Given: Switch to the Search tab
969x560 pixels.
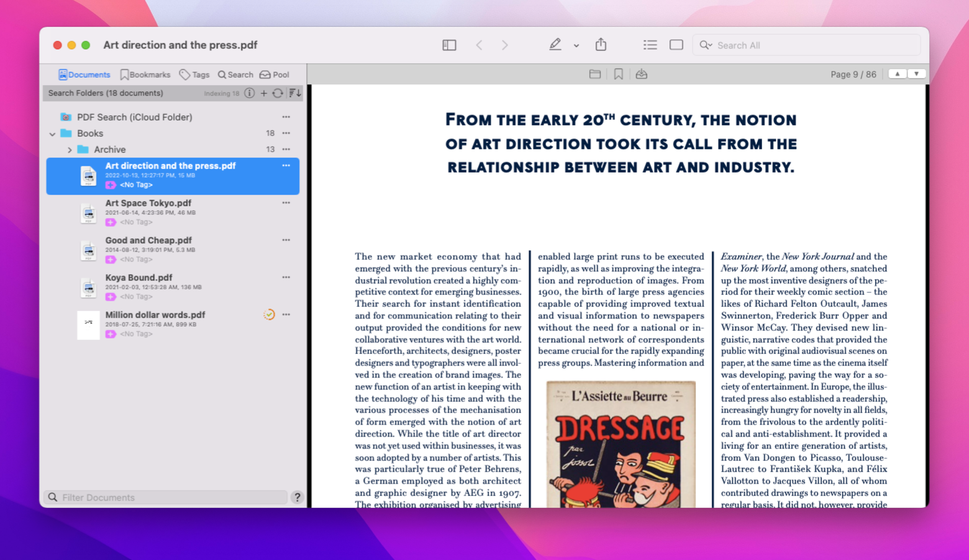Looking at the screenshot, I should pyautogui.click(x=235, y=75).
